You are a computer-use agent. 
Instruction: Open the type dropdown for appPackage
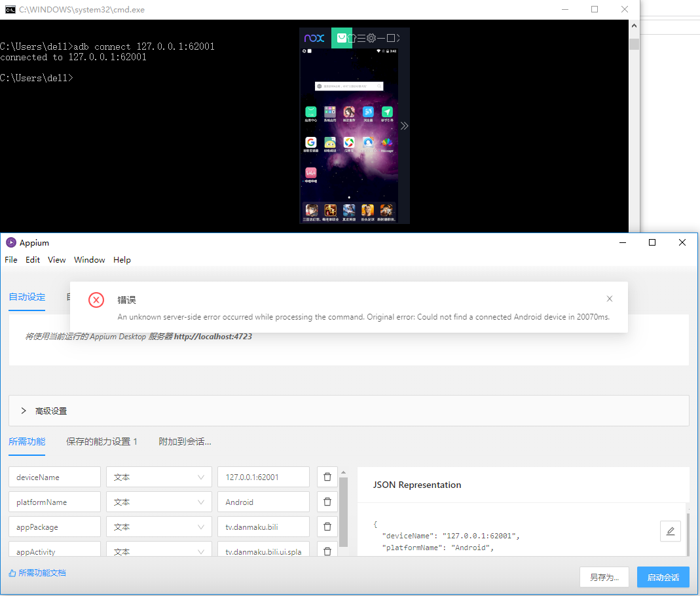(158, 527)
